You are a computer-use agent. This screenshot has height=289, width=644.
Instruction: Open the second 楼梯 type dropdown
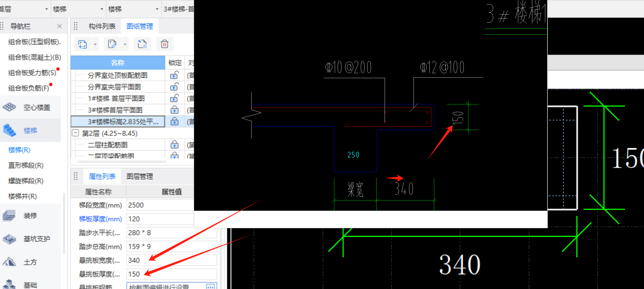(x=157, y=9)
